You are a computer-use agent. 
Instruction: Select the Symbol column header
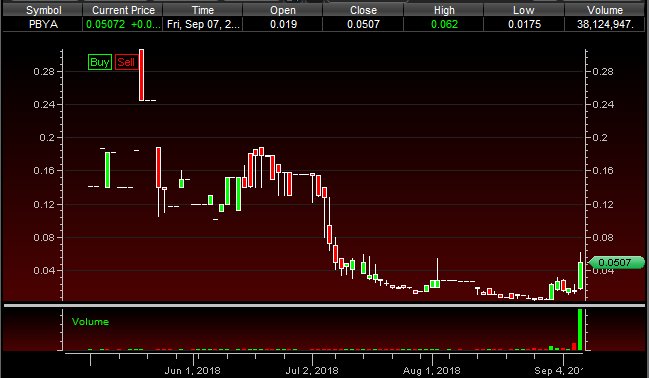tap(43, 10)
